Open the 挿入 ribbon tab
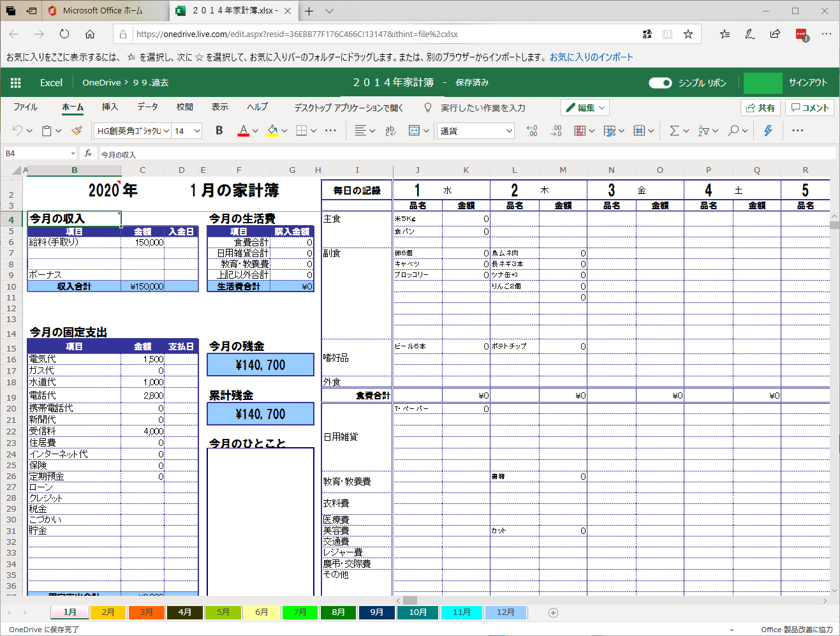 point(110,107)
